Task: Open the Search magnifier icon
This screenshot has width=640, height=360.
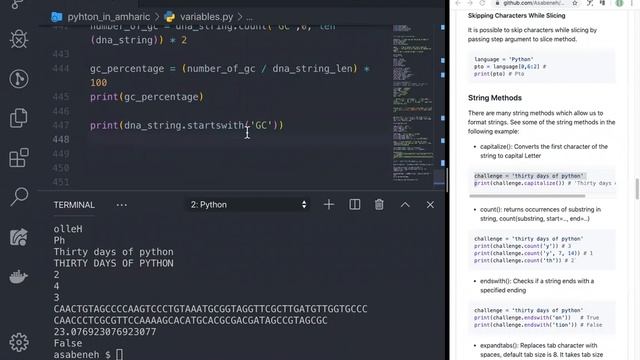Action: point(19,197)
